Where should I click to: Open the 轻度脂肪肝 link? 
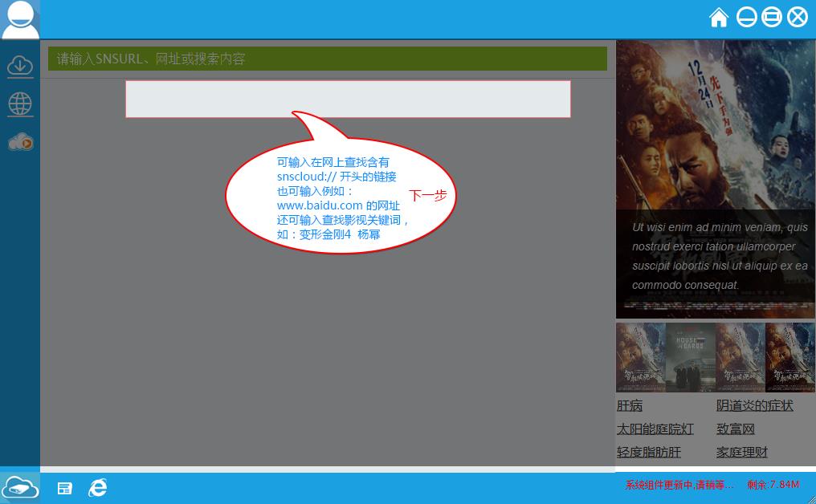[648, 453]
